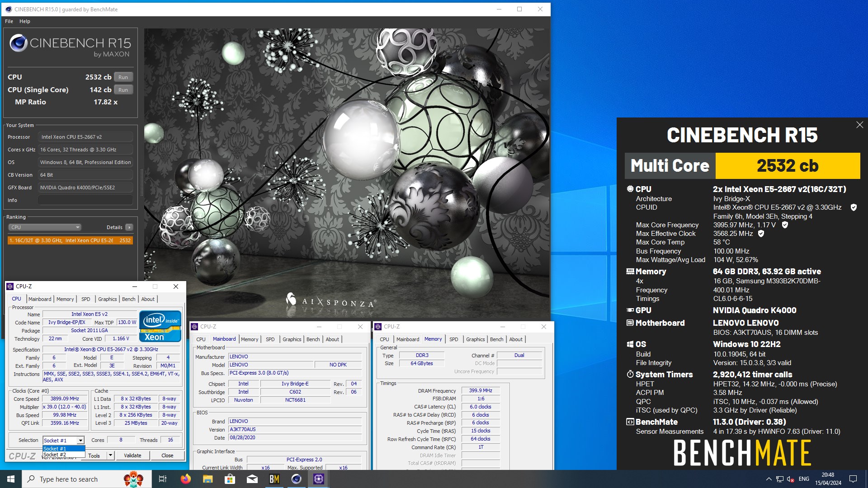This screenshot has width=868, height=488.
Task: Click the Intel Xeon logo badge
Action: click(x=160, y=326)
